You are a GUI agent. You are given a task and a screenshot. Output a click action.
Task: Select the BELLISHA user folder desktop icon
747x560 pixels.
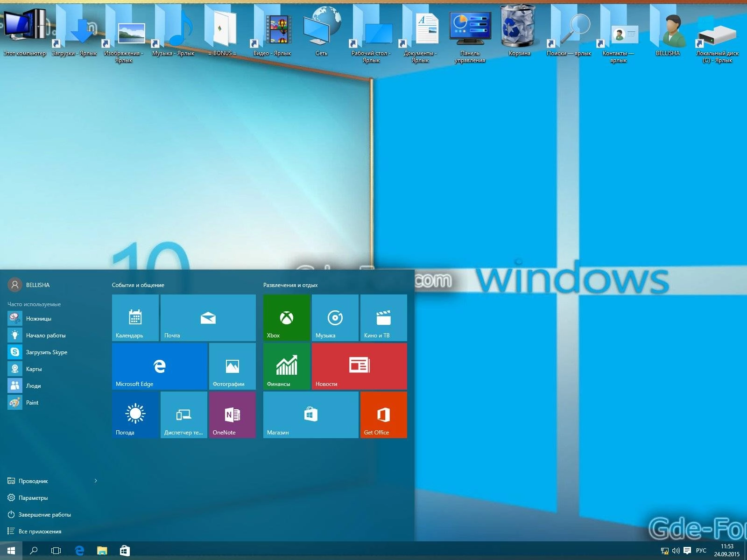coord(668,32)
